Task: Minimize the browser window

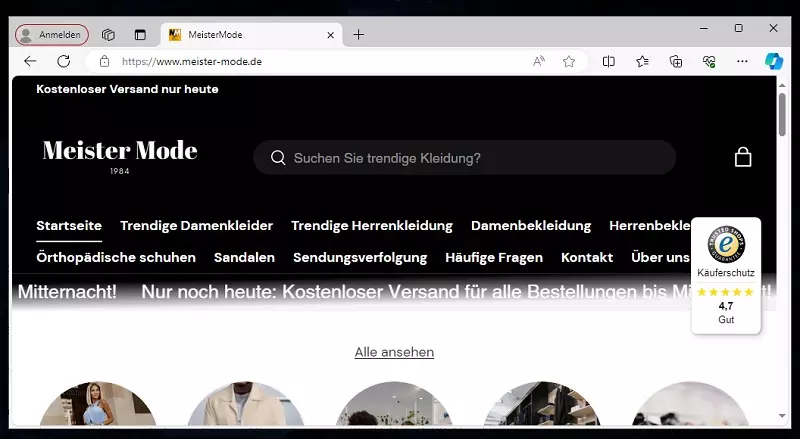Action: tap(704, 29)
